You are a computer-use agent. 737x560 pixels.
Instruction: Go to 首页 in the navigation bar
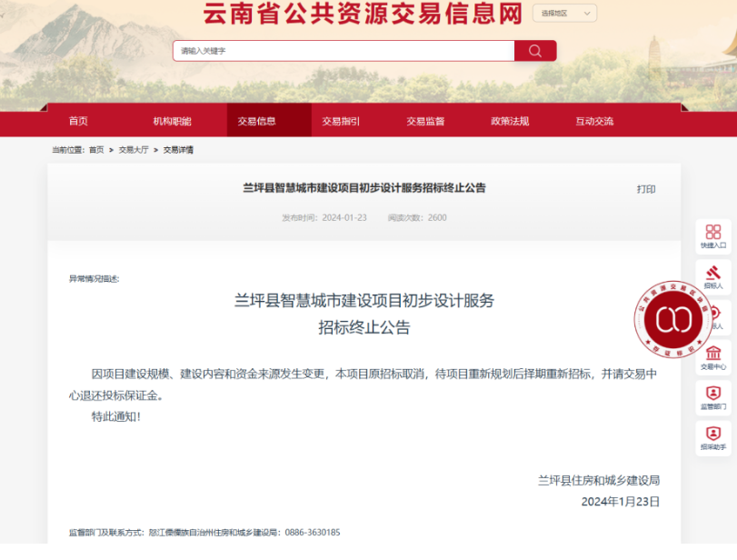click(79, 121)
